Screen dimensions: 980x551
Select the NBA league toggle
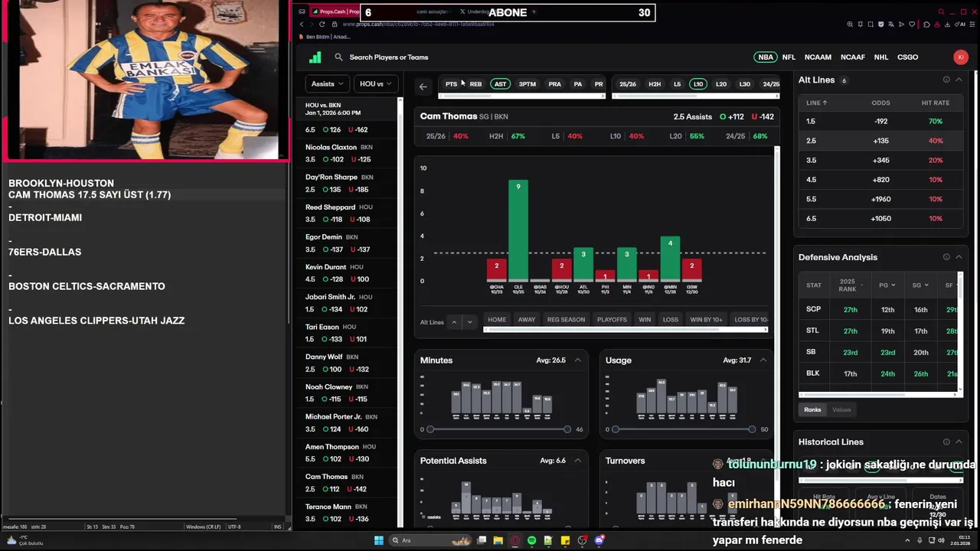click(765, 57)
